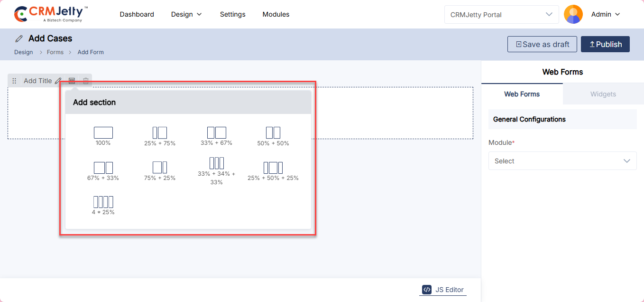Switch to the Widgets tab
This screenshot has width=644, height=302.
(x=603, y=94)
